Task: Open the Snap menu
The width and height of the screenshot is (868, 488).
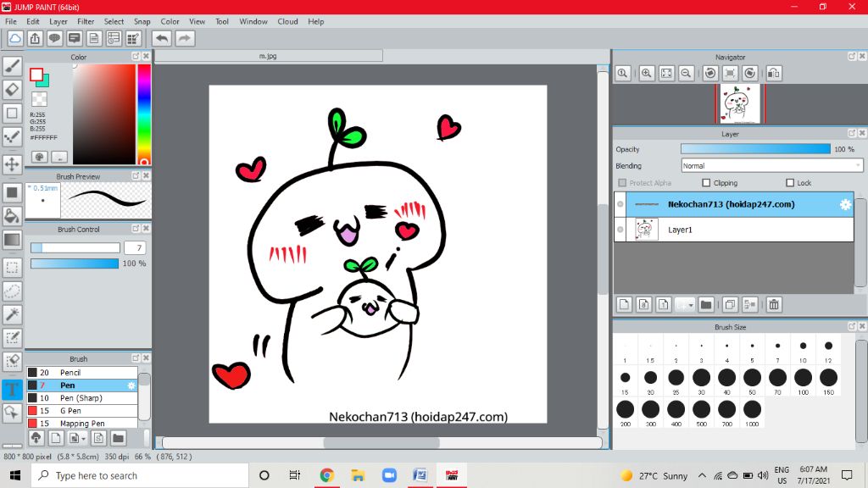Action: coord(142,21)
